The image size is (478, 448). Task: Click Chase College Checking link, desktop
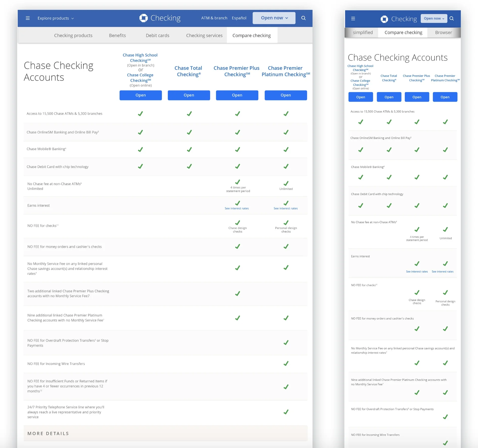[x=140, y=78]
